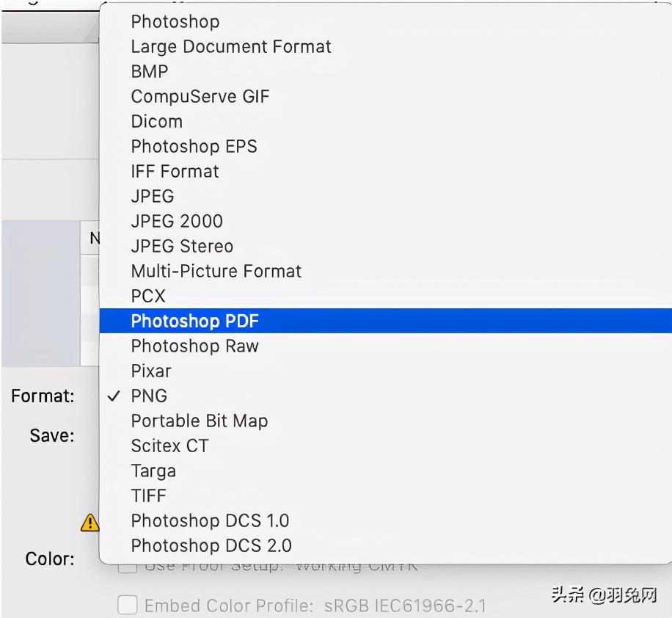Select JPEG 2000 option

click(177, 221)
